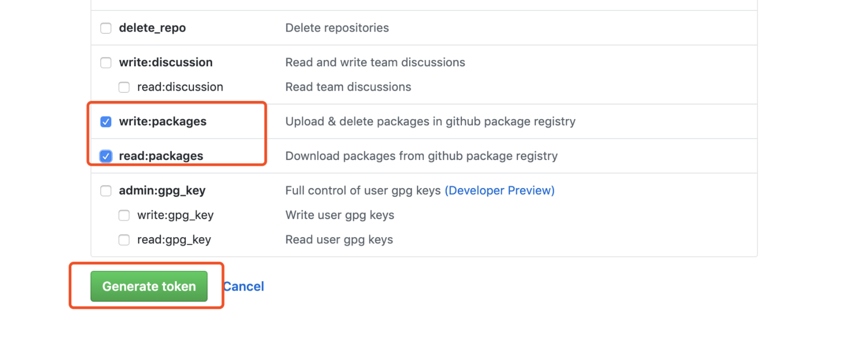Click the delete_repo scope label
868x346 pixels.
(x=152, y=28)
